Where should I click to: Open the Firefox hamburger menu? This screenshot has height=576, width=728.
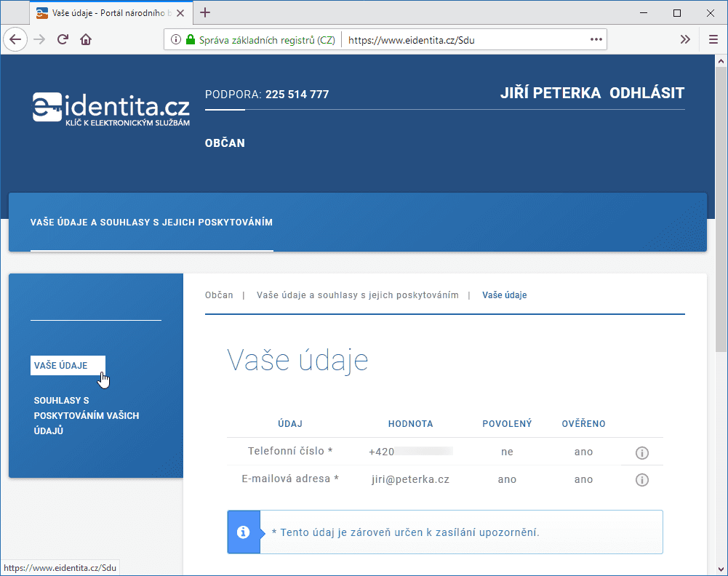713,39
